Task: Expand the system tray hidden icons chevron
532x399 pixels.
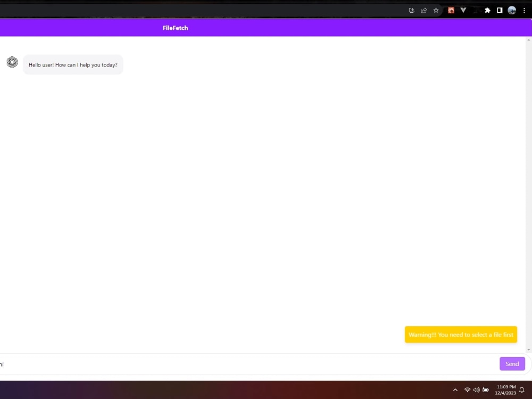Action: 455,390
